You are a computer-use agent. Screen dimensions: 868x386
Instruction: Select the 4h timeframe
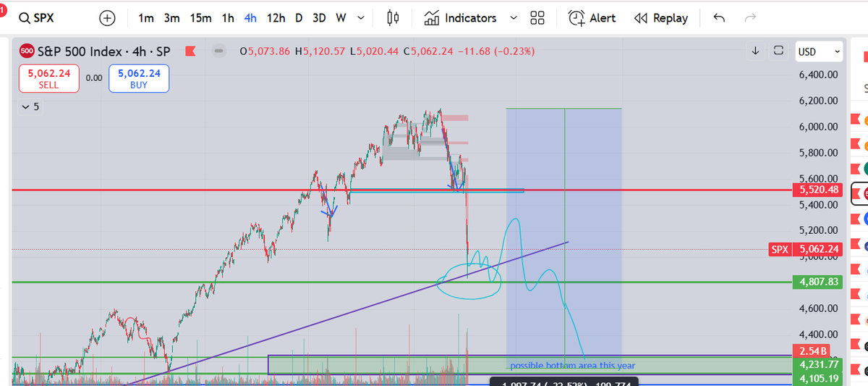251,18
